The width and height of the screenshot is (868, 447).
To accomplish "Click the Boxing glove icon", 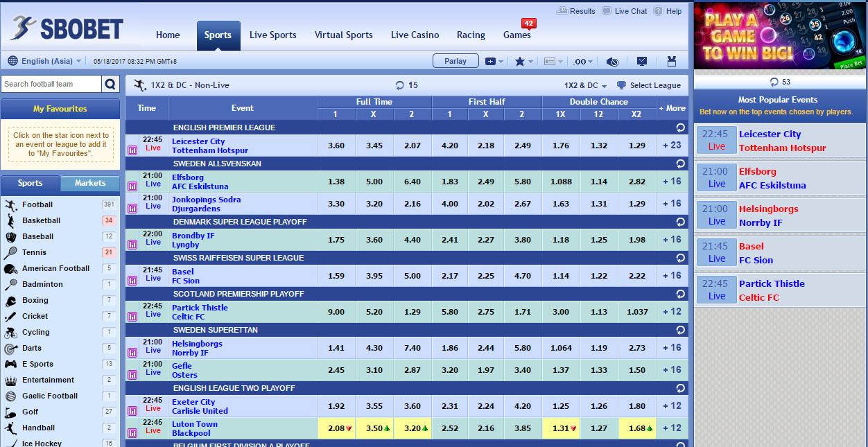I will 10,300.
